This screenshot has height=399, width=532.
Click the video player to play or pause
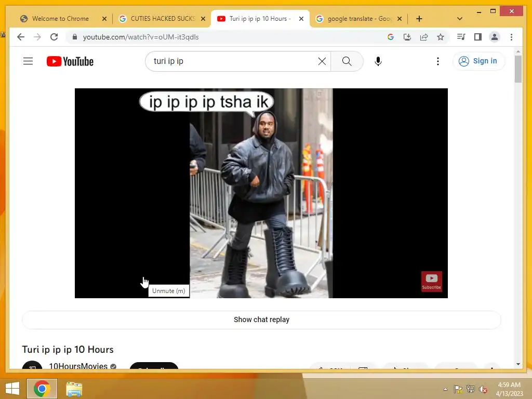coord(261,193)
